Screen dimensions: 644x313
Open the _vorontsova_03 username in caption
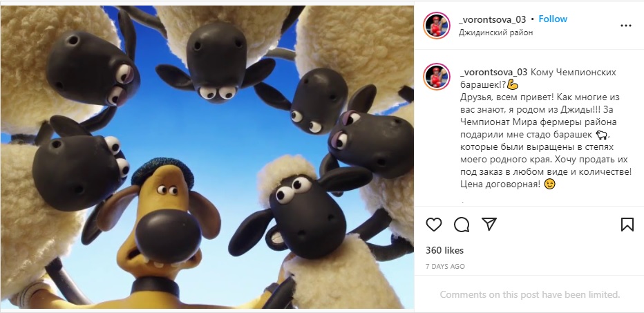coord(493,73)
